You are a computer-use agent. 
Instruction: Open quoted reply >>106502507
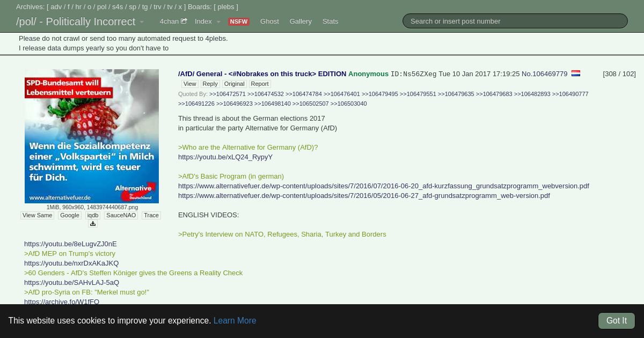(311, 104)
